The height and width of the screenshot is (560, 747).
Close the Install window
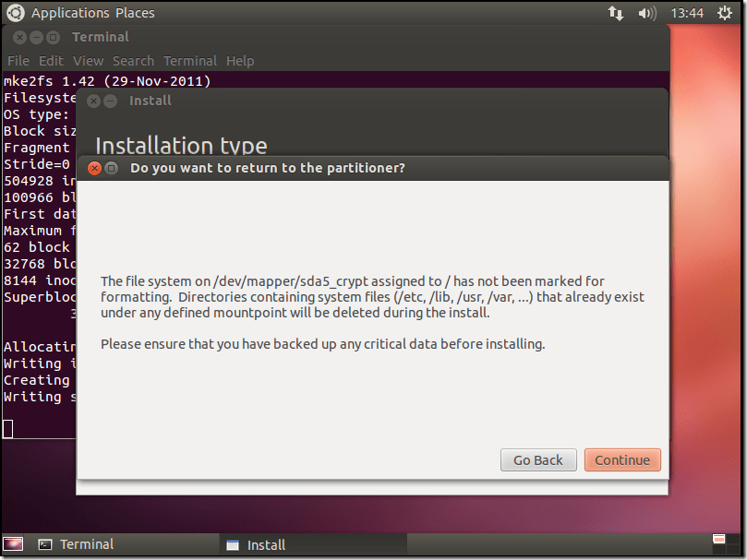point(93,101)
